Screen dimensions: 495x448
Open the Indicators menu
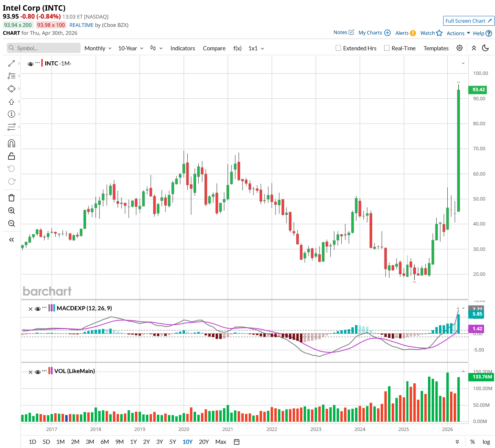[182, 48]
